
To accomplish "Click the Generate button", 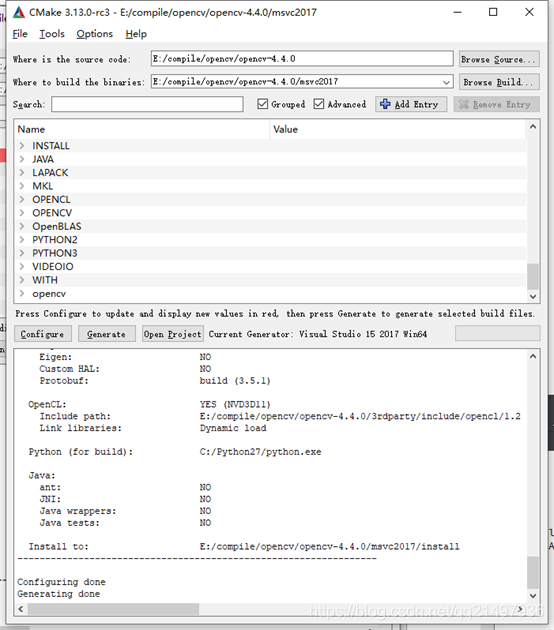I will click(x=106, y=334).
